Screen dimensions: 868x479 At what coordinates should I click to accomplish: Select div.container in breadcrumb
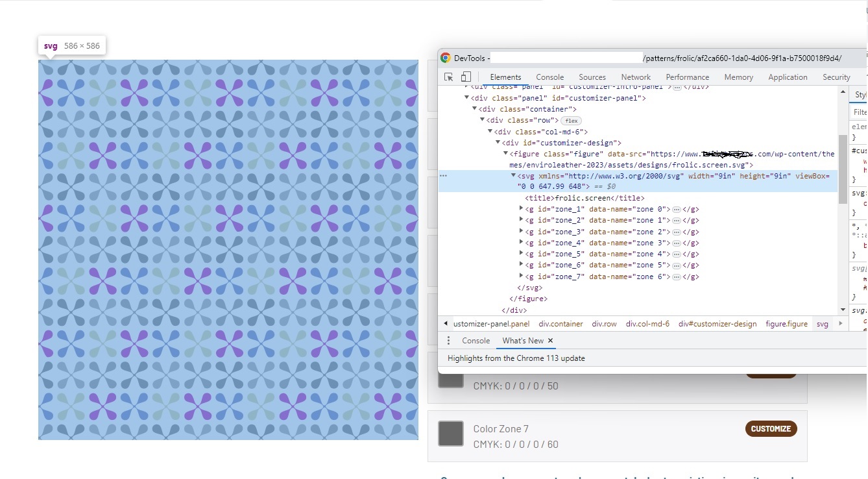click(561, 324)
